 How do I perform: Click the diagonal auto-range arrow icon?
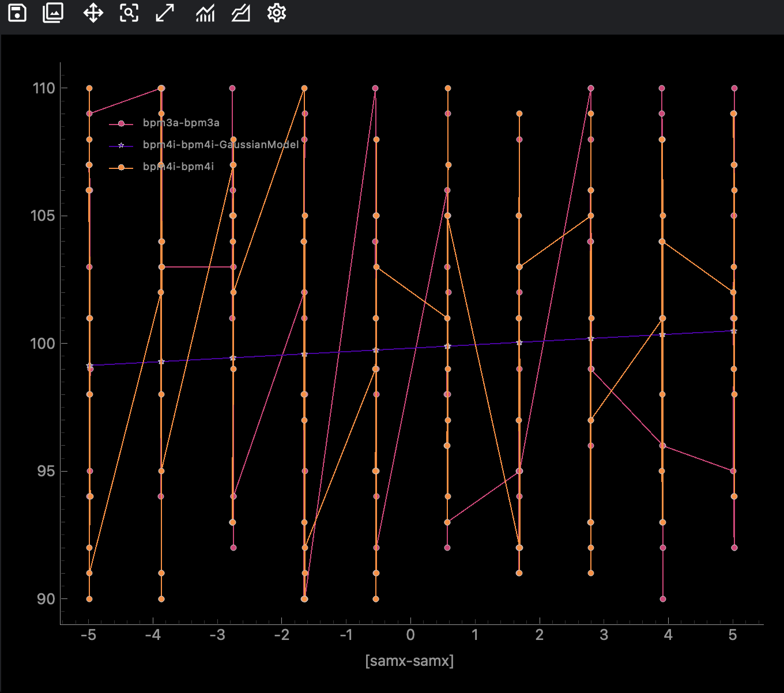pyautogui.click(x=165, y=13)
